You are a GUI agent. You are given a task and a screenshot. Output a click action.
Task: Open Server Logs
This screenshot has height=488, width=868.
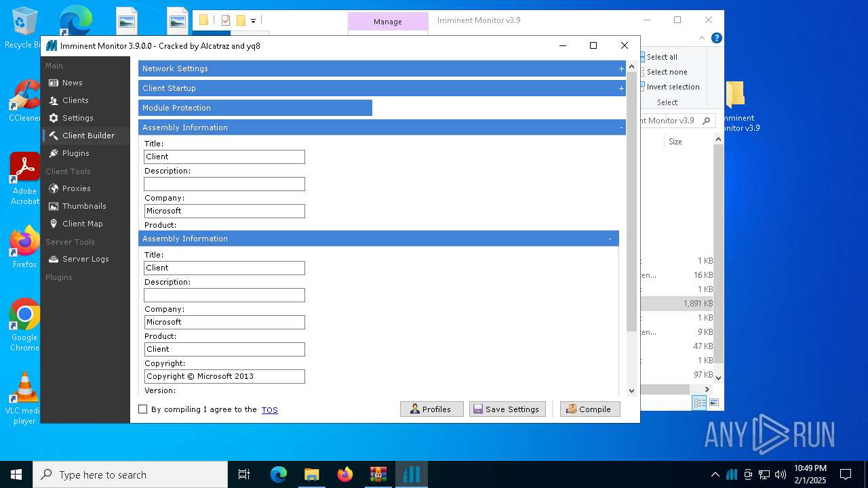(x=85, y=259)
